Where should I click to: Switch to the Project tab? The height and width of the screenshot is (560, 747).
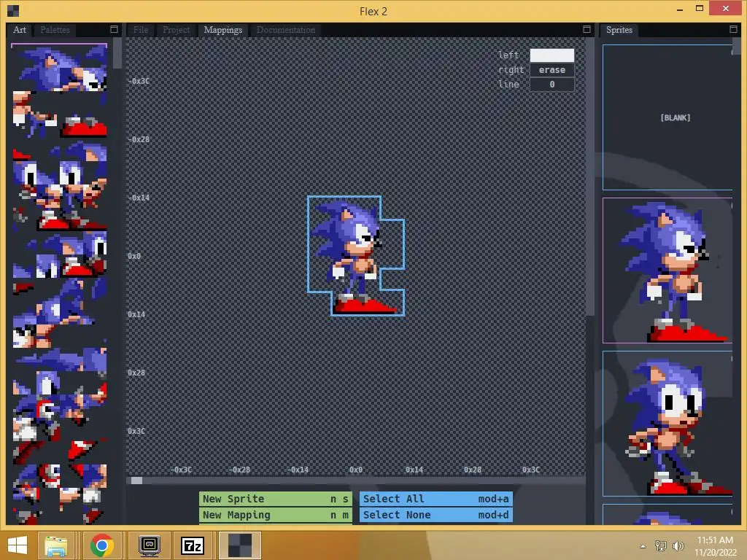[x=177, y=30]
